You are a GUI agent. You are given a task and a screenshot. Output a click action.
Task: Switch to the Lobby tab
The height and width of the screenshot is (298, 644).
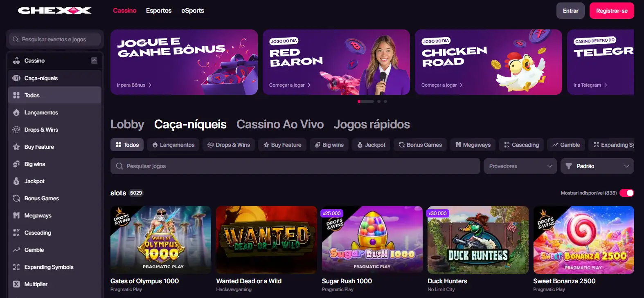[127, 124]
